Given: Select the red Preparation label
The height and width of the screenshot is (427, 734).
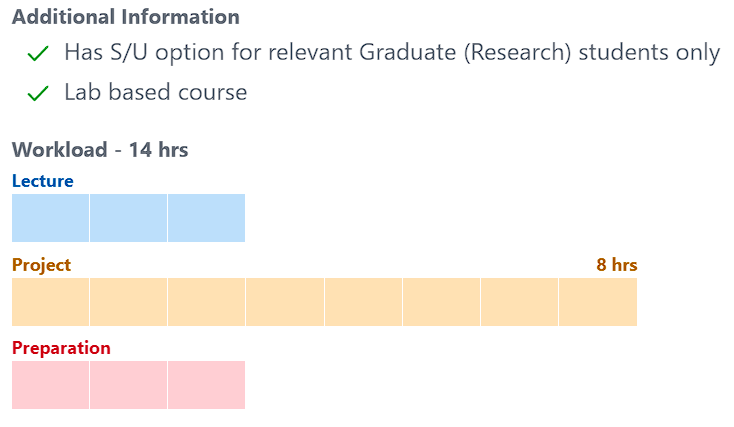Looking at the screenshot, I should tap(61, 348).
